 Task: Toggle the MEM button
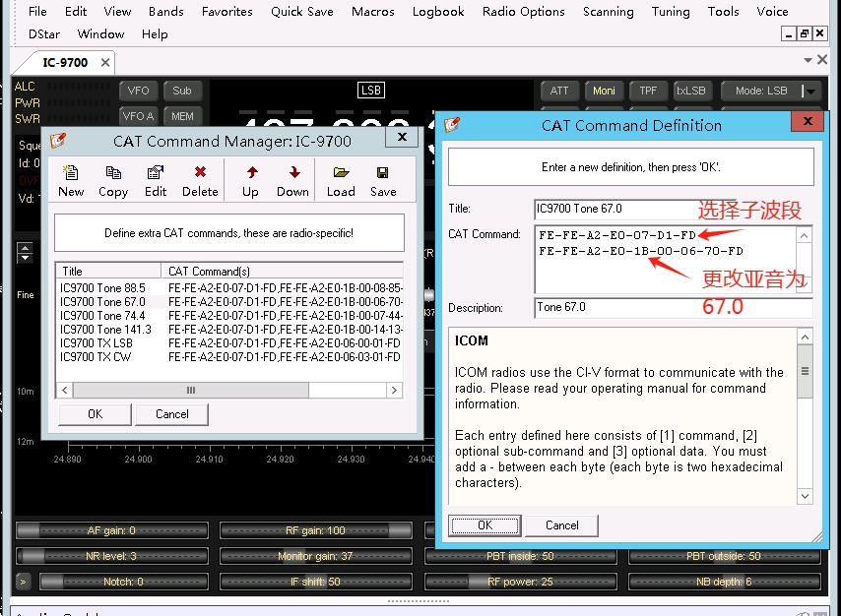point(182,116)
